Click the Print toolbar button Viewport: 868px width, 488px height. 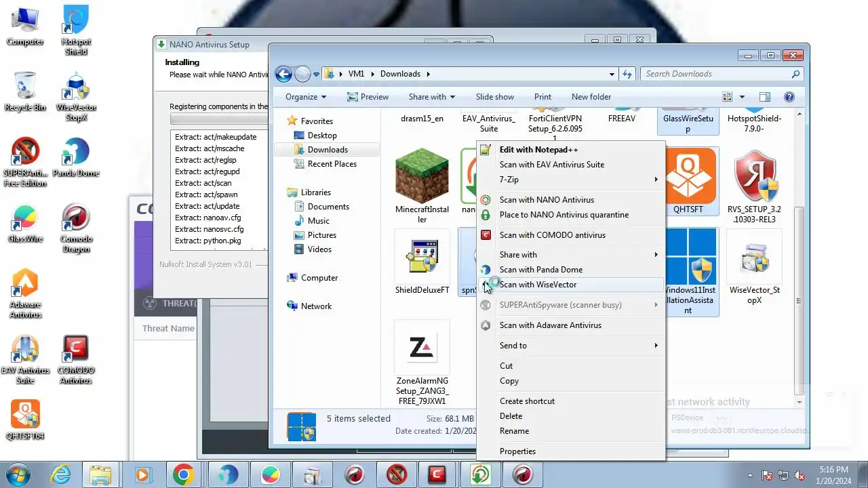pyautogui.click(x=542, y=97)
